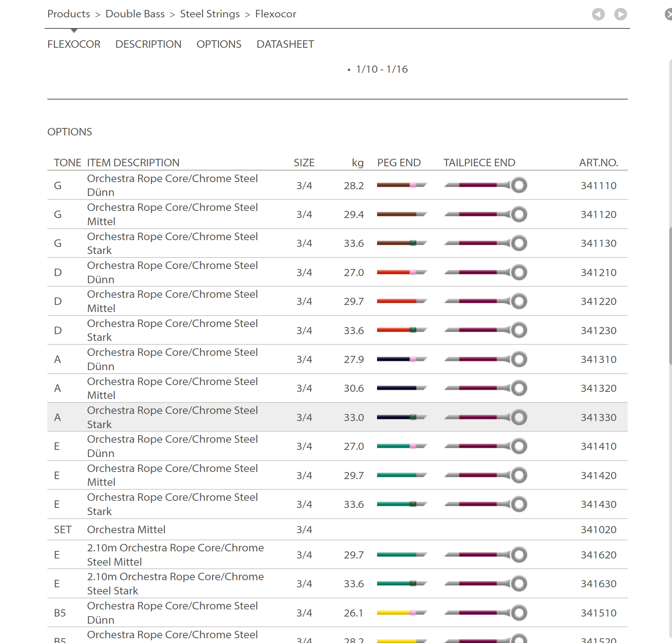Select article number 341230

[x=599, y=331]
